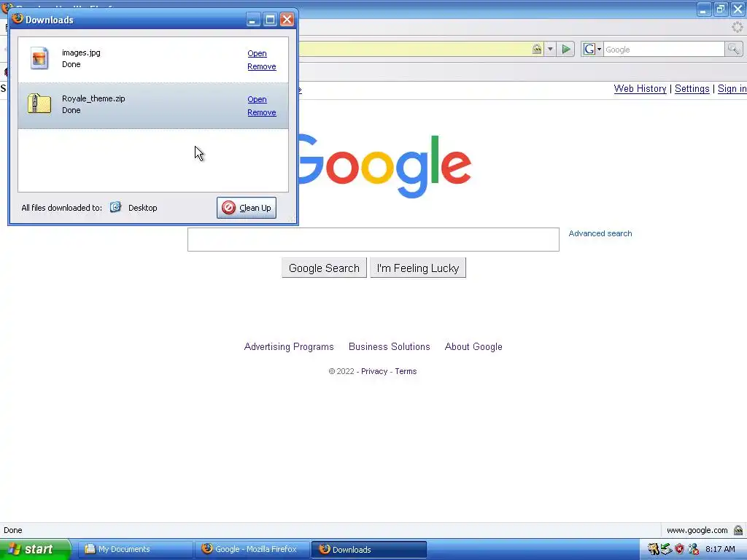Click the Sign in link
Image resolution: width=747 pixels, height=560 pixels.
(732, 88)
